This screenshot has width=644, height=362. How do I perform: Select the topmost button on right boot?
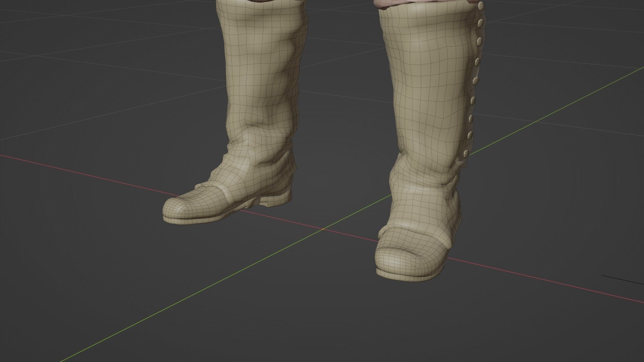click(481, 6)
